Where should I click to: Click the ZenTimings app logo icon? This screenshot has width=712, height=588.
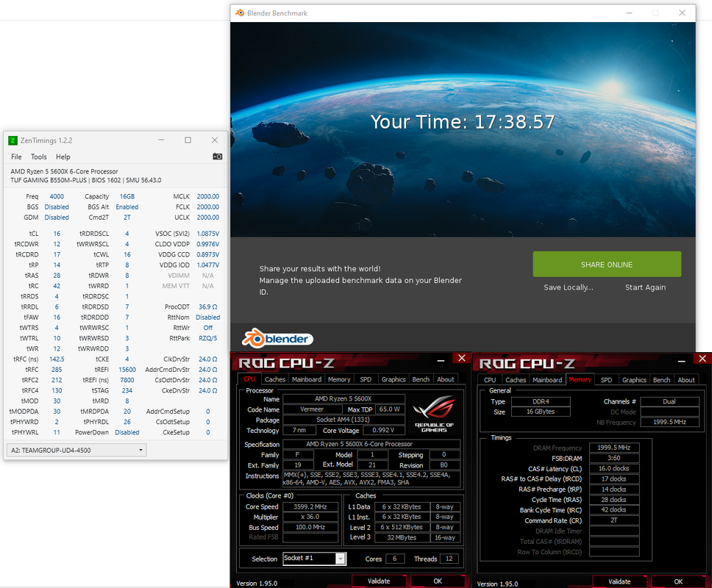click(13, 140)
